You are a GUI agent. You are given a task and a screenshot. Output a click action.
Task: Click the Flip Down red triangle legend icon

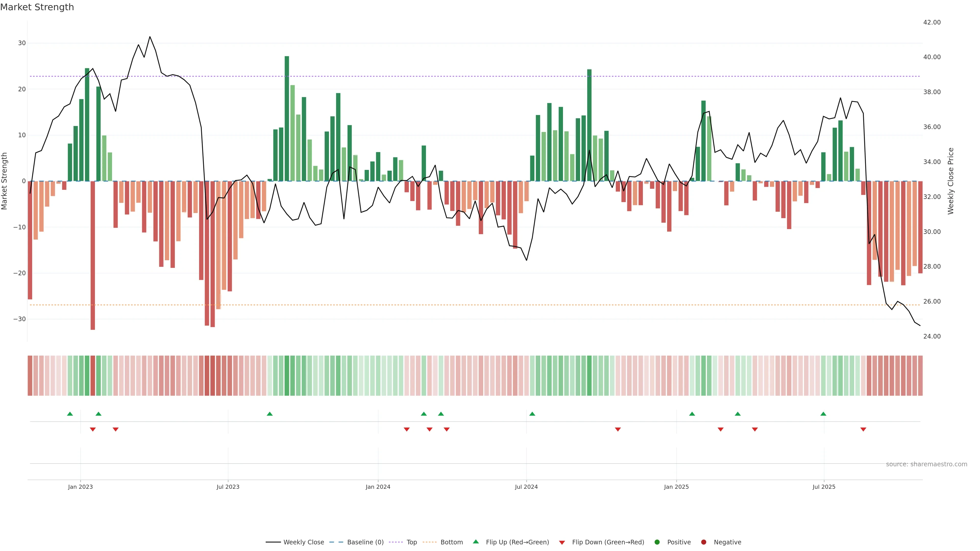coord(562,543)
